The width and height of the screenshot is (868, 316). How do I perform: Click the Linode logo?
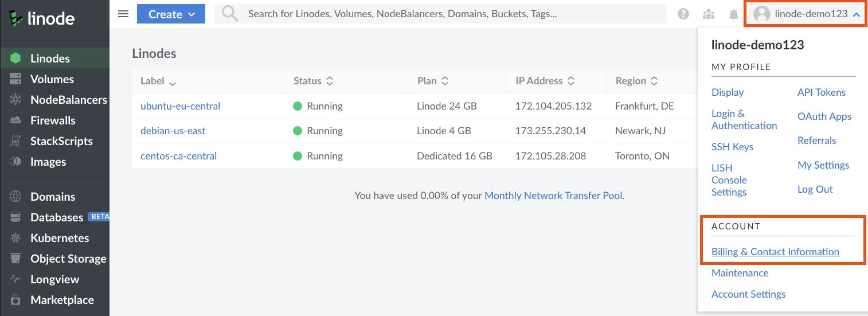(x=42, y=18)
